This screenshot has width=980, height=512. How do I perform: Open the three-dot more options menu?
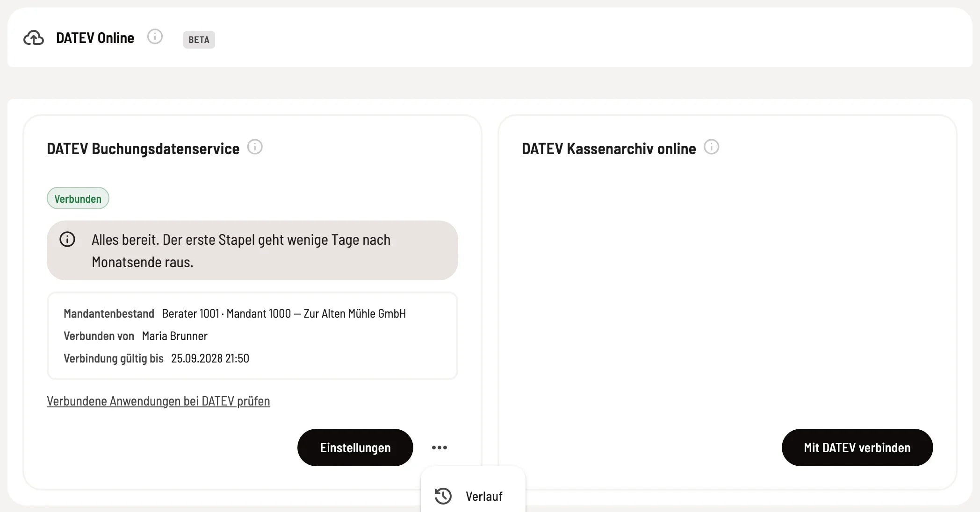pos(440,448)
